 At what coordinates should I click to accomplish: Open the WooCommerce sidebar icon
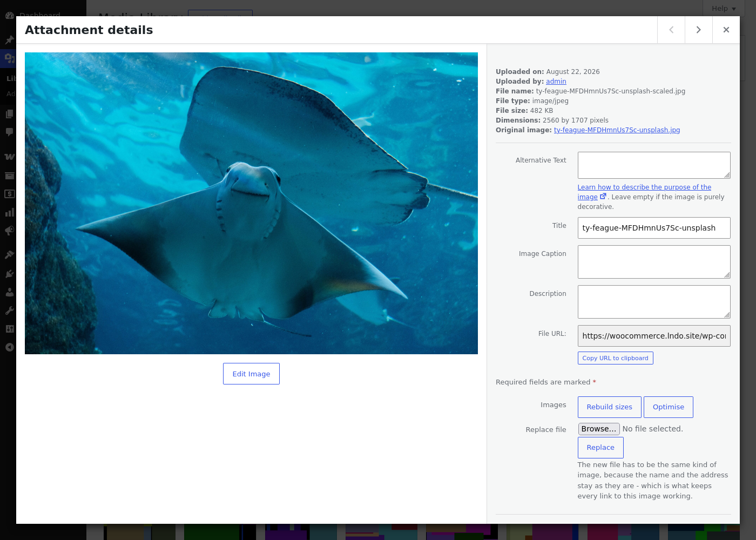(9, 157)
